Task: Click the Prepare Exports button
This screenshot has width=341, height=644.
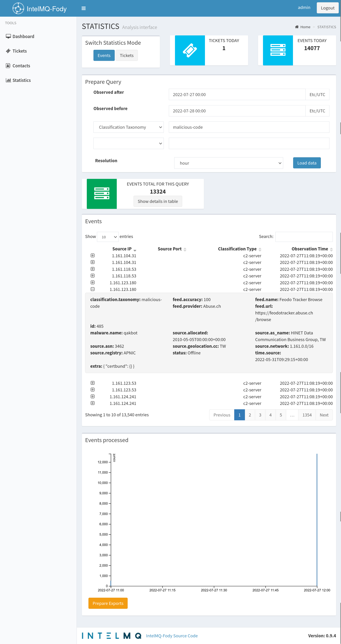Action: point(108,603)
